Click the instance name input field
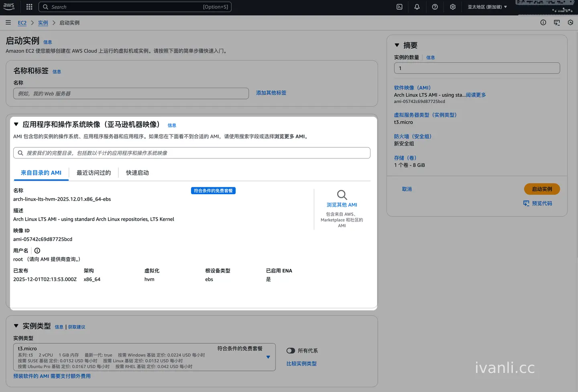 tap(131, 93)
